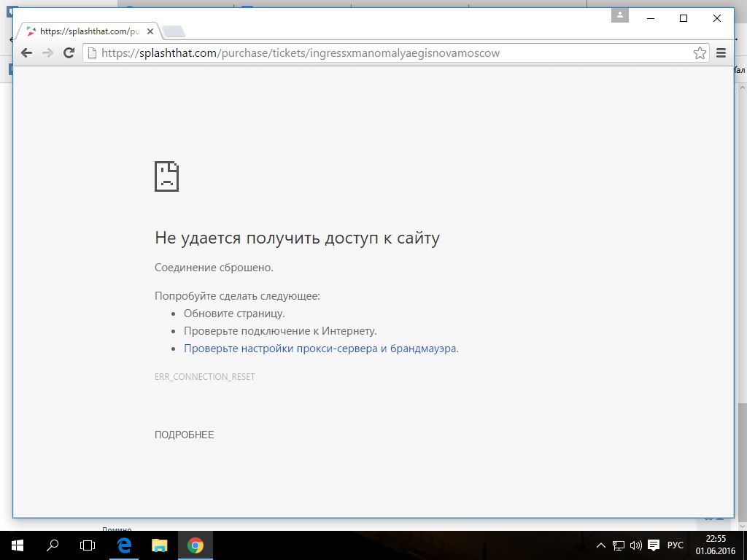The width and height of the screenshot is (747, 560).
Task: Reload the page with the refresh icon
Action: point(69,52)
